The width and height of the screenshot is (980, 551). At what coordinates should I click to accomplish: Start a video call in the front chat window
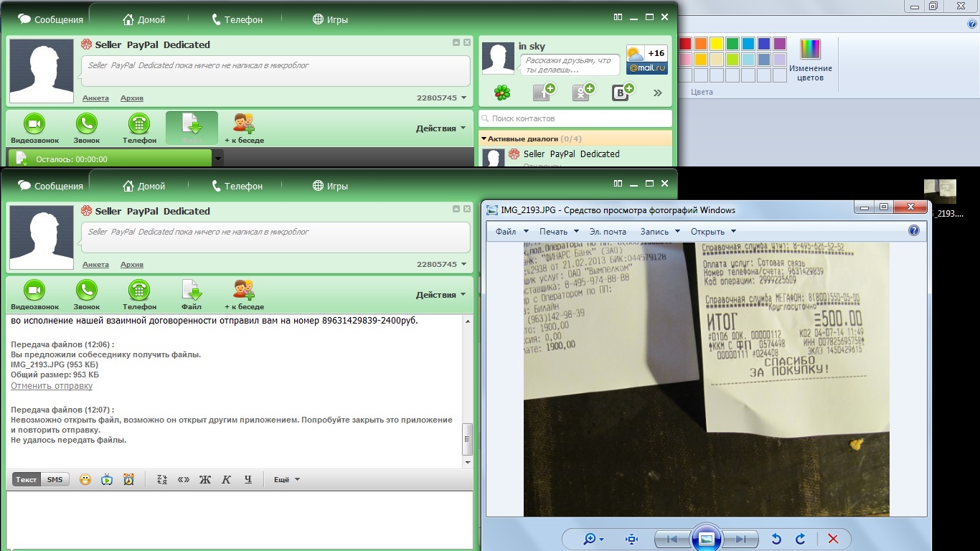pyautogui.click(x=34, y=290)
